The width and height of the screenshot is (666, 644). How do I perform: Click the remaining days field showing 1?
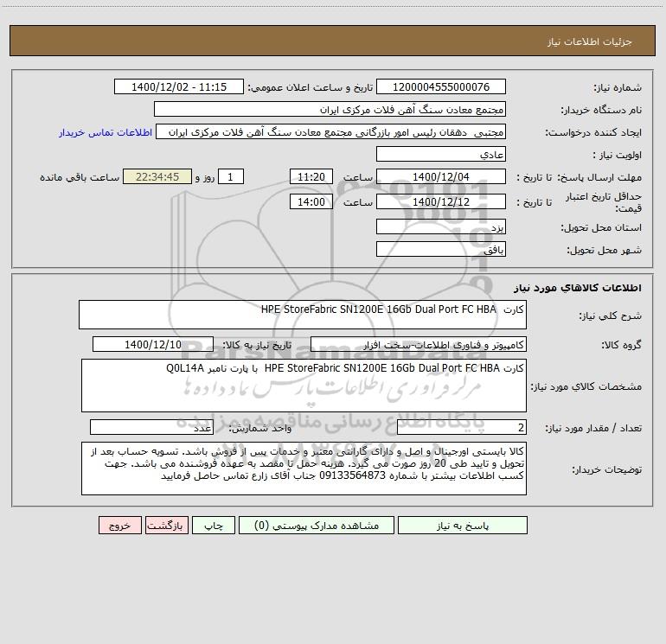(x=231, y=176)
